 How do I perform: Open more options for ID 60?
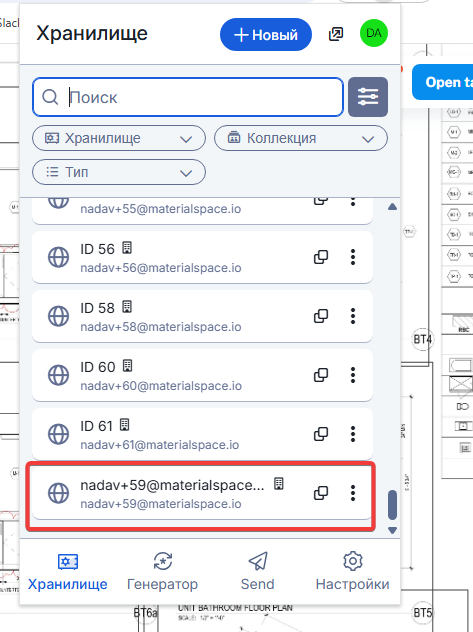[353, 375]
